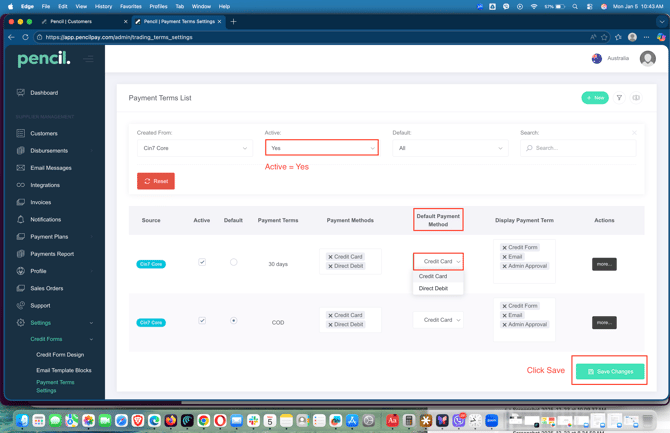Viewport: 670px width, 433px height.
Task: Click the filter funnel icon
Action: coord(619,98)
